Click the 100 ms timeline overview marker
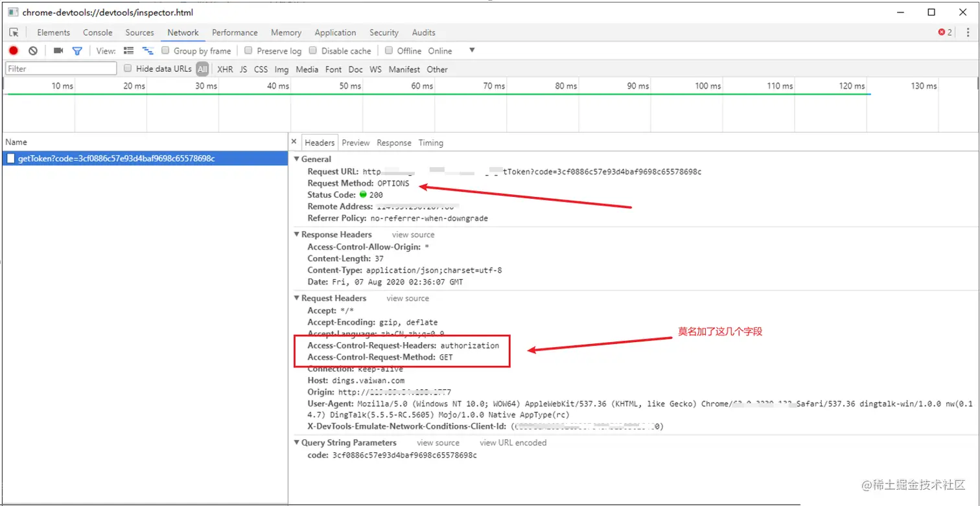980x506 pixels. (x=708, y=86)
